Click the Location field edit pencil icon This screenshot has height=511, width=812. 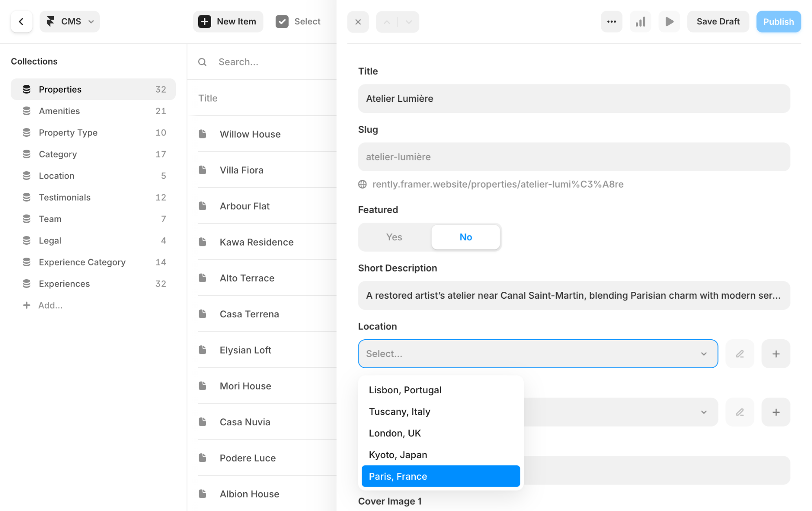point(740,354)
